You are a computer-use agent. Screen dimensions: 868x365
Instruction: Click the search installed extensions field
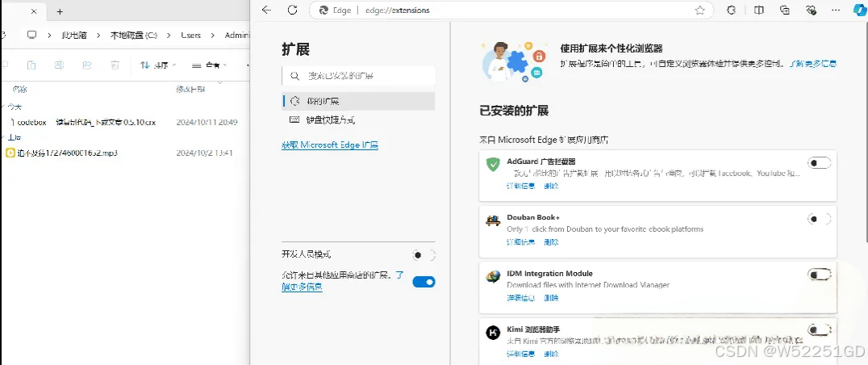coord(358,76)
